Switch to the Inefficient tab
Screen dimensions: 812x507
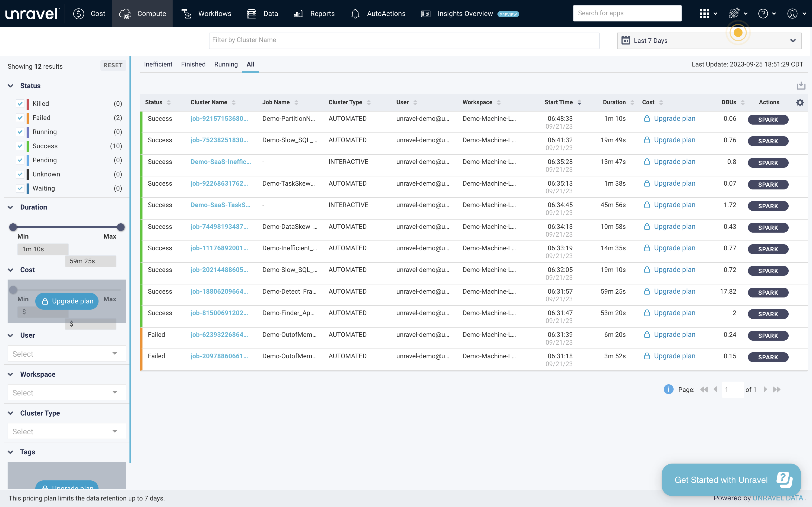click(158, 64)
